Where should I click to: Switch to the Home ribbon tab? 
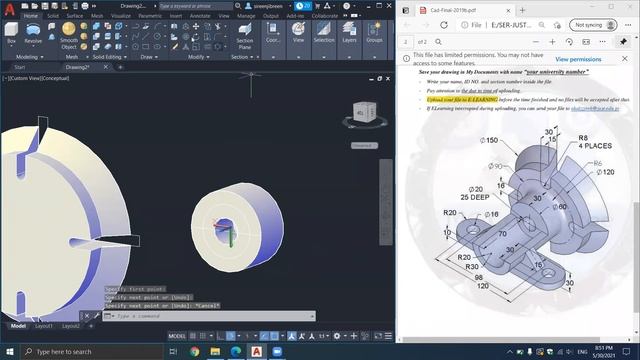(x=30, y=16)
